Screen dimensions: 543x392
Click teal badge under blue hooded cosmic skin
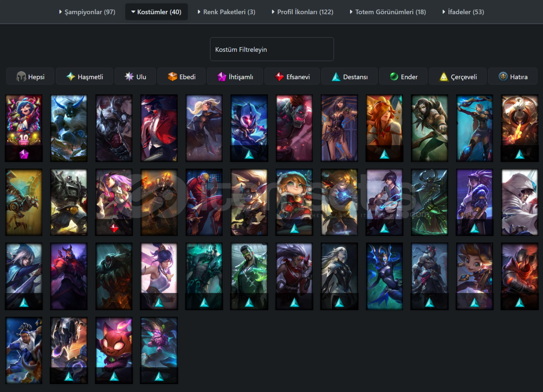(x=249, y=155)
